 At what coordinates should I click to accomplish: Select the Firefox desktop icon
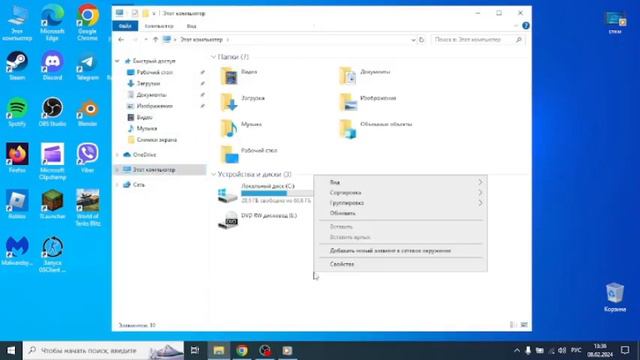17,158
